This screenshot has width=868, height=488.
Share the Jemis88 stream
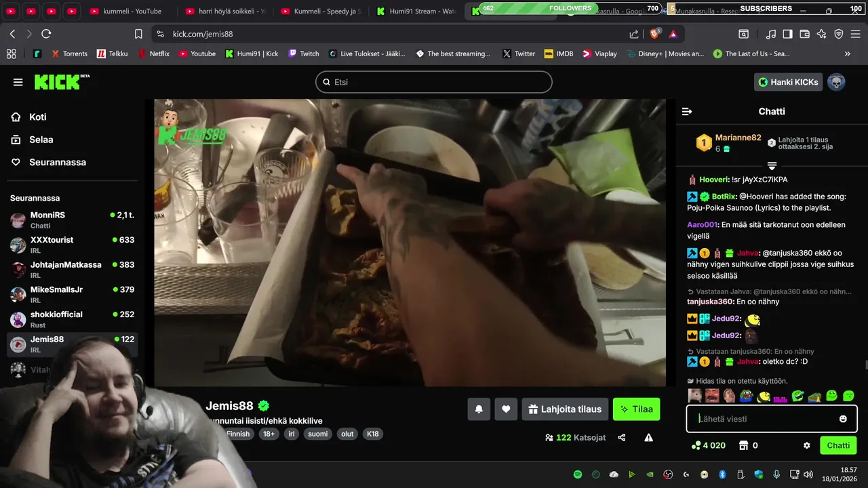click(x=621, y=438)
